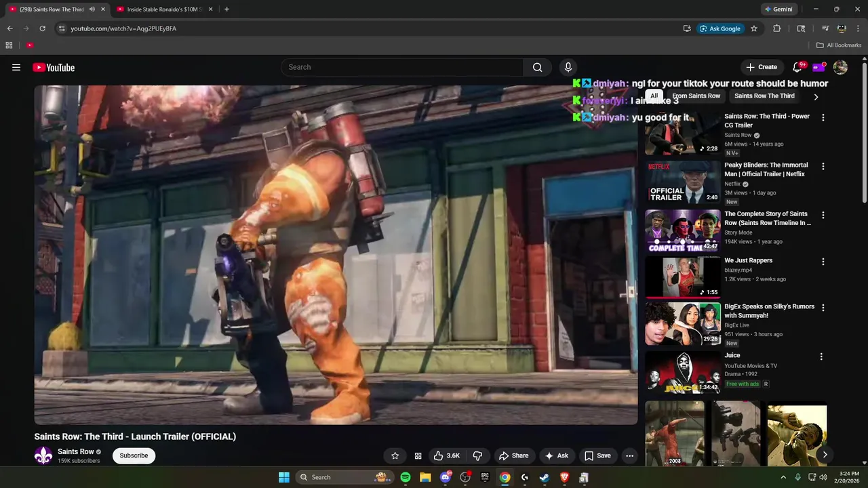The height and width of the screenshot is (488, 868).
Task: Open the Windows Start menu
Action: point(284,477)
